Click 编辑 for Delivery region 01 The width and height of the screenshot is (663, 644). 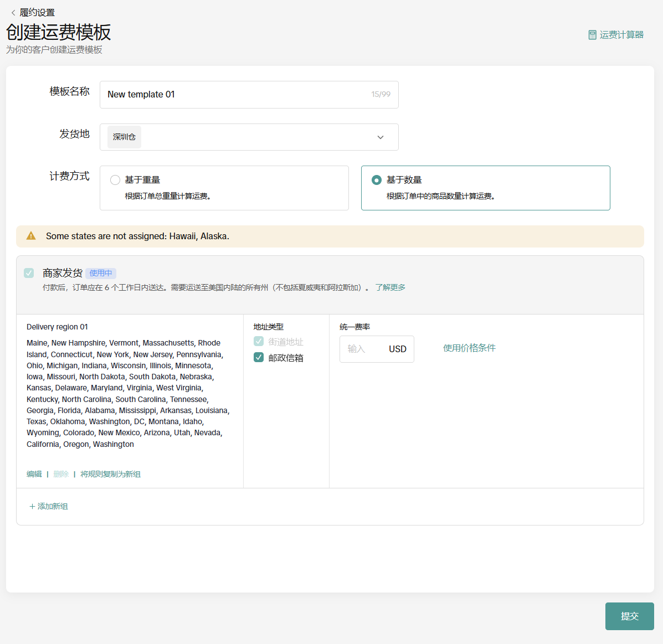tap(34, 474)
